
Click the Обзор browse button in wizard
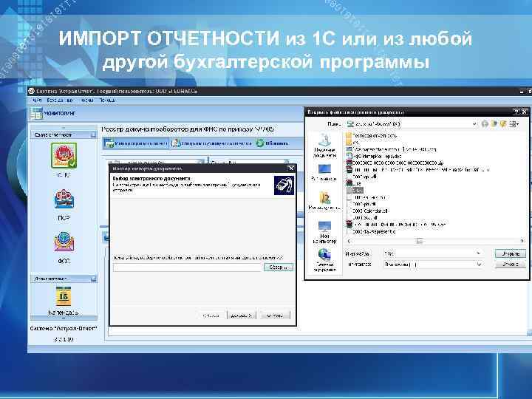pos(279,267)
